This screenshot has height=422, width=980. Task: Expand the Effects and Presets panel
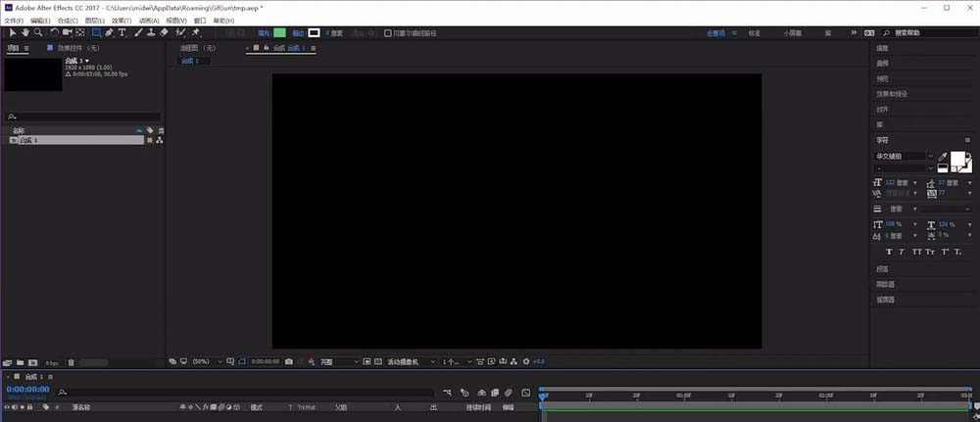pos(891,94)
